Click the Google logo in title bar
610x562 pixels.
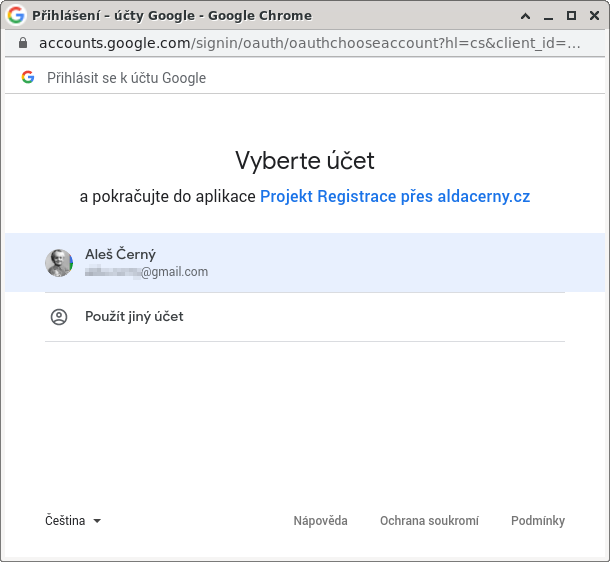(x=16, y=15)
